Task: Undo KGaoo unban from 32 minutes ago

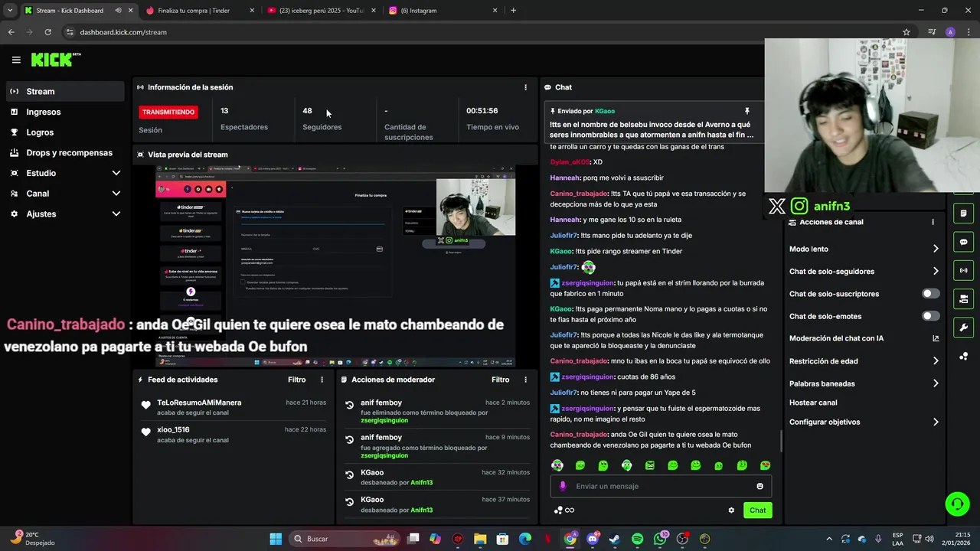Action: [x=349, y=475]
